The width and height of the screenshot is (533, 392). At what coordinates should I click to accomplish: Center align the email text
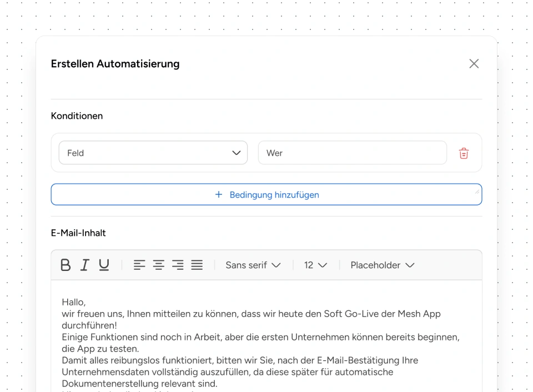[x=159, y=265]
